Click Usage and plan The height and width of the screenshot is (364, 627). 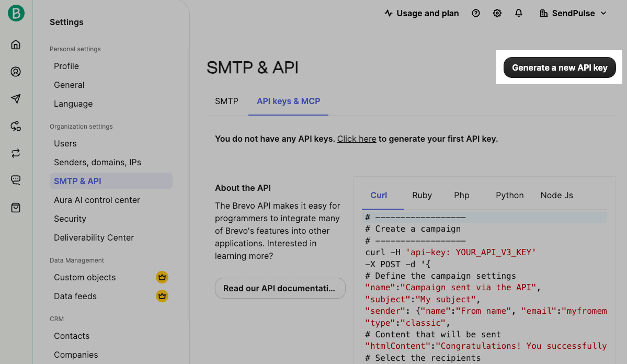pos(421,13)
